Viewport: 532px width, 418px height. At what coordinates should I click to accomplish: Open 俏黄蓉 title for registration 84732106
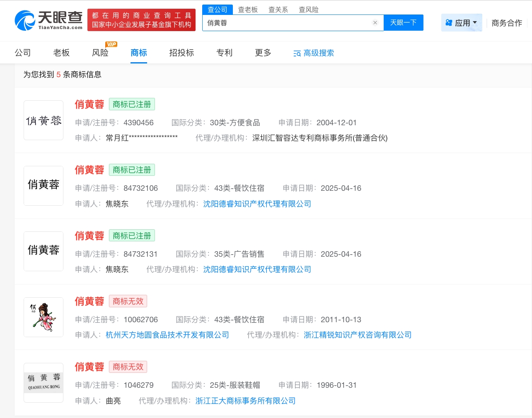(x=89, y=170)
